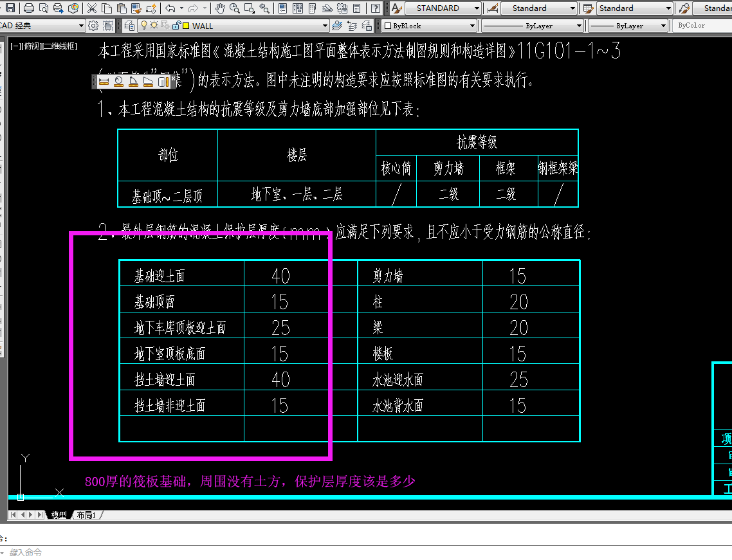Select the Distance measure tool in floating toolbar
This screenshot has height=560, width=732.
[104, 82]
